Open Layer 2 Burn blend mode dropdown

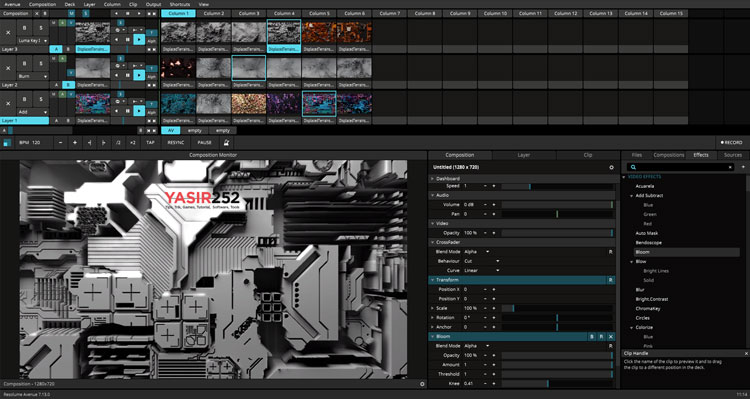click(x=33, y=76)
